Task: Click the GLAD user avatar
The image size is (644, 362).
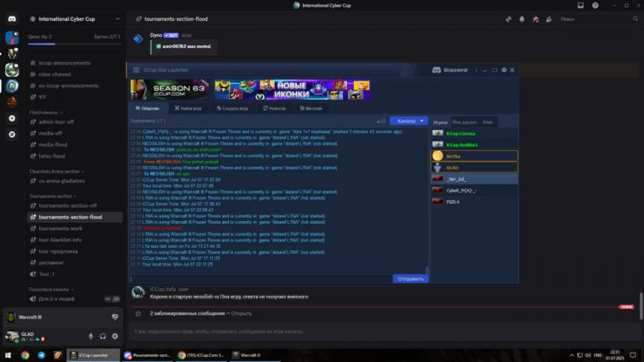Action: tap(12, 336)
